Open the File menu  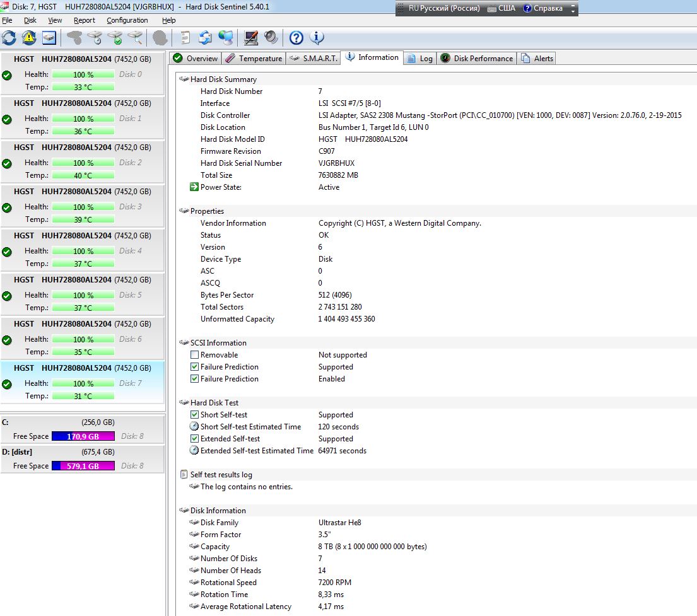point(7,20)
